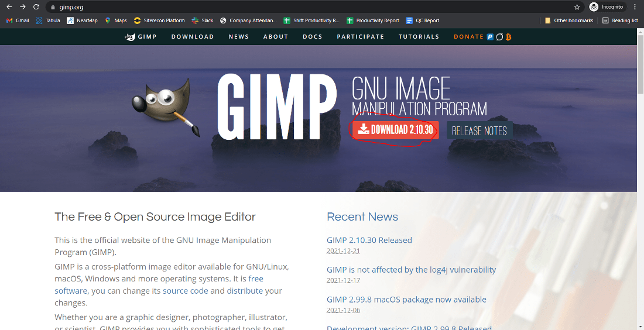Click the Download 2.10.30 button
644x330 pixels.
(x=396, y=130)
